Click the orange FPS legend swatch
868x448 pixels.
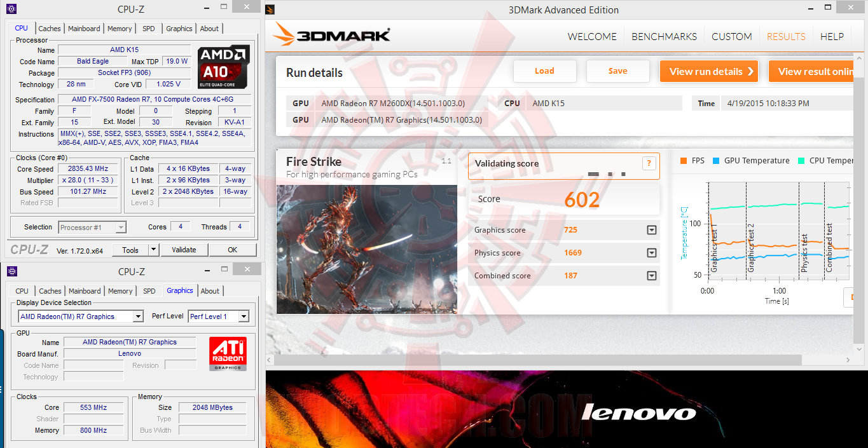coord(684,161)
